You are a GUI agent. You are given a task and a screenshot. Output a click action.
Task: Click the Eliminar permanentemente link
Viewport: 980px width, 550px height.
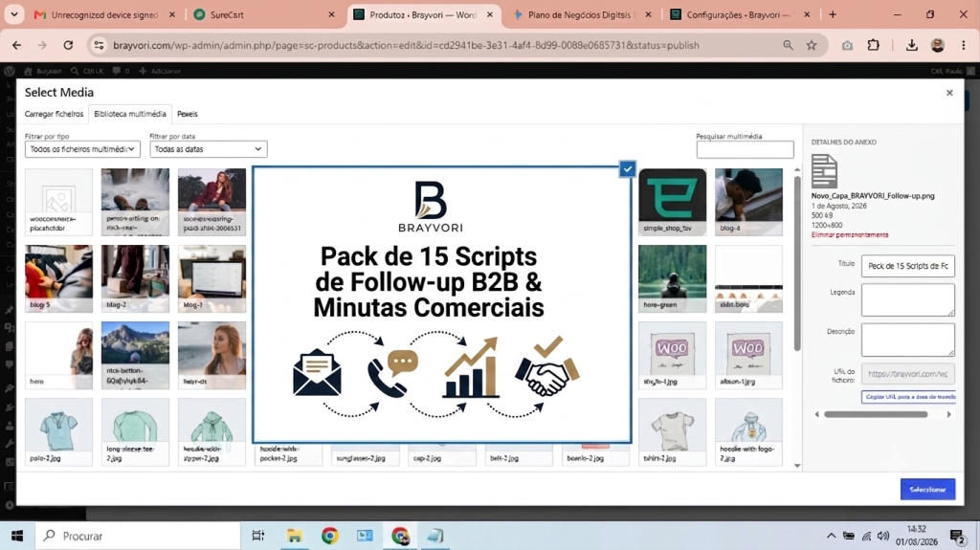point(850,235)
